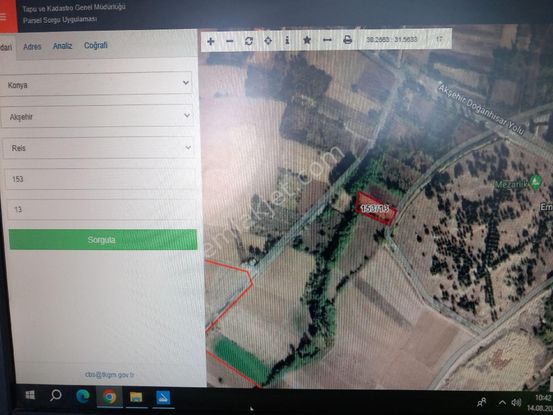Screen dimensions: 553x415
Task: Refresh the map with reload icon
Action: (249, 41)
